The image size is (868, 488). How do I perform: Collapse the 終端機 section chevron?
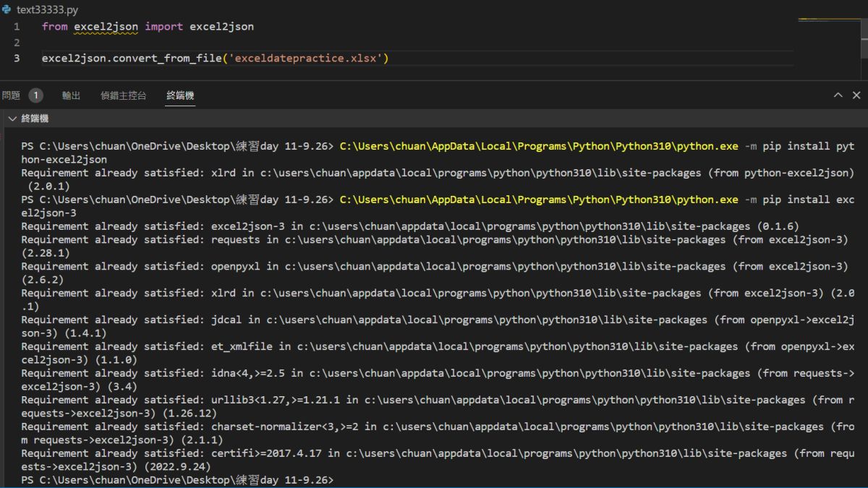12,119
